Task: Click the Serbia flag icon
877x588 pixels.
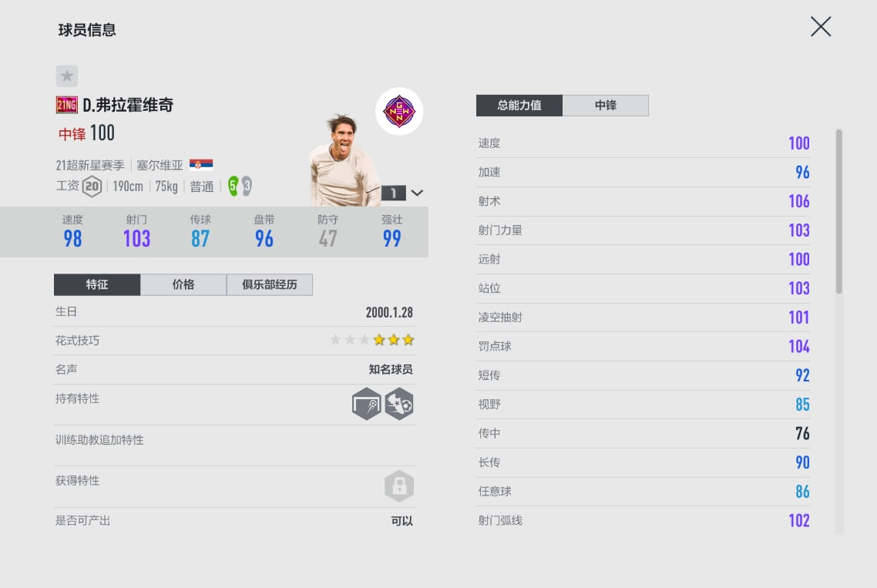Action: (201, 164)
